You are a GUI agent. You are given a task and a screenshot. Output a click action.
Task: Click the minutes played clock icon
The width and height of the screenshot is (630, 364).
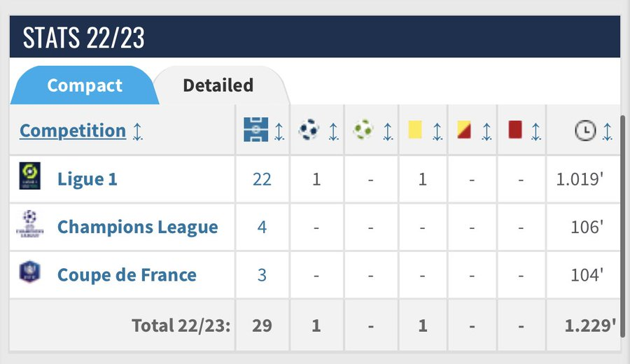pos(584,130)
